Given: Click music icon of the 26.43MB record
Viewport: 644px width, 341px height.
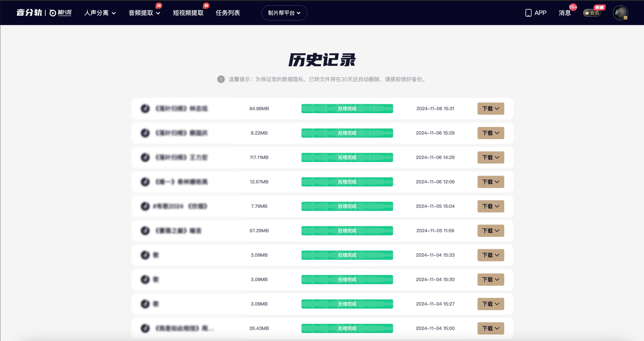Looking at the screenshot, I should click(x=145, y=328).
